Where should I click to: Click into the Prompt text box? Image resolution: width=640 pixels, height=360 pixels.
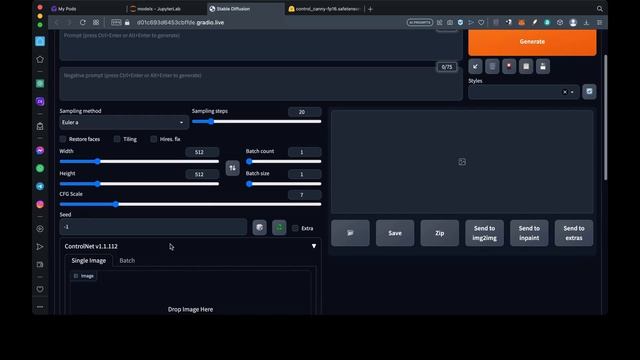(x=261, y=44)
